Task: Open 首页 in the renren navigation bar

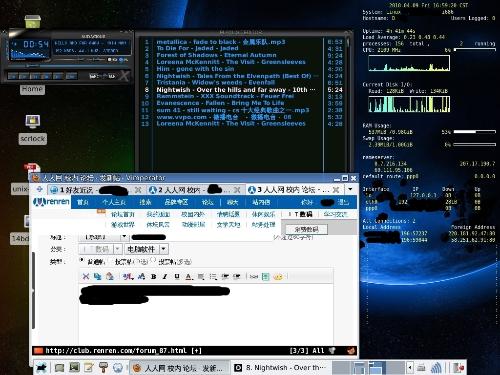Action: 83,202
